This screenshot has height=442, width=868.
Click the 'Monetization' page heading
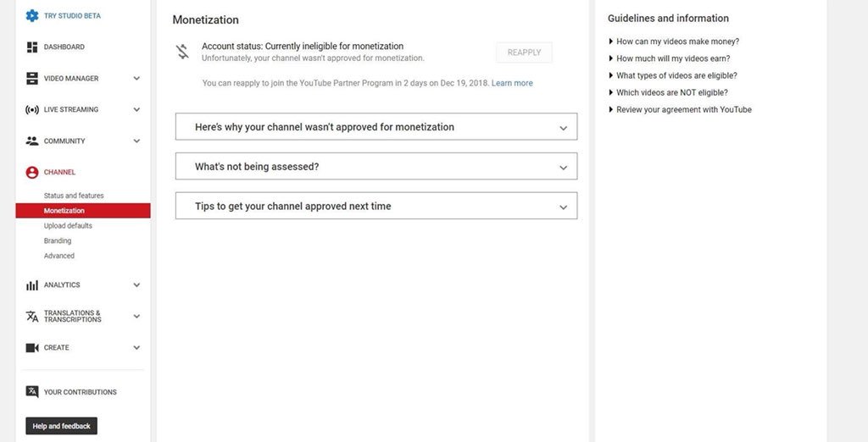(x=205, y=20)
